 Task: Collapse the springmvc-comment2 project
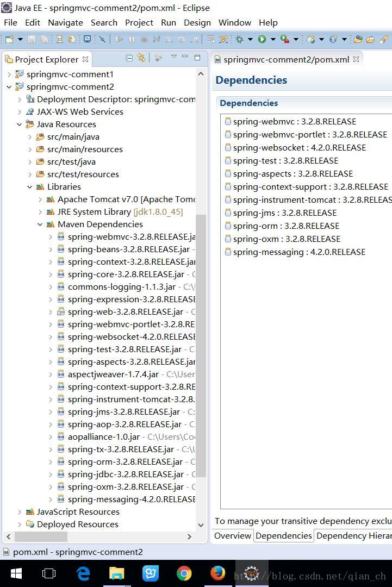pos(9,87)
